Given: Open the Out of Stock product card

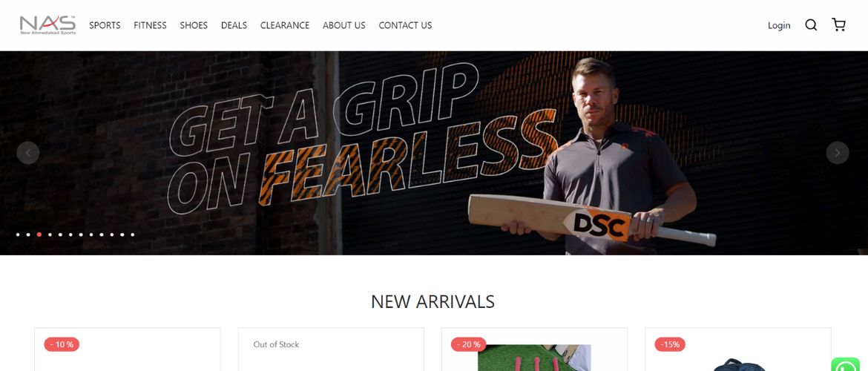Looking at the screenshot, I should coord(331,349).
